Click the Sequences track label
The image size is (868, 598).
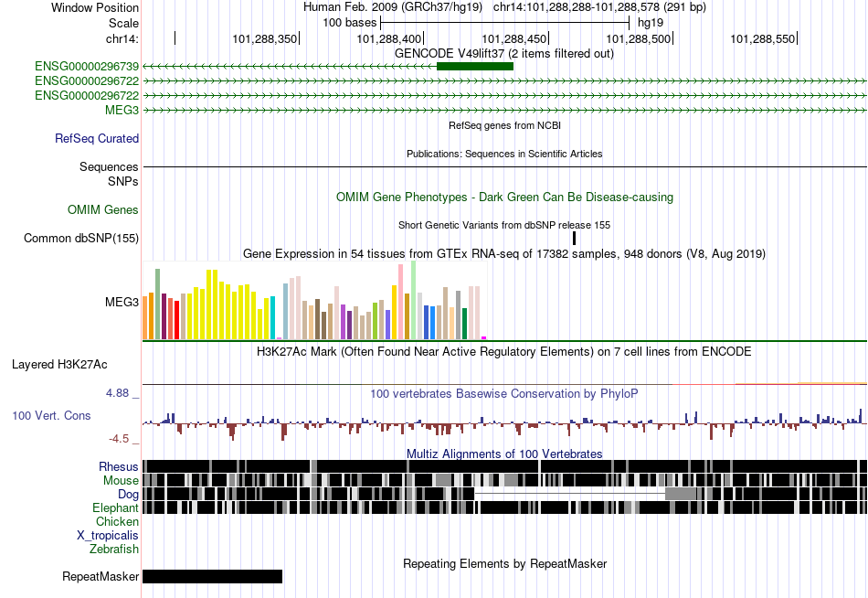[x=109, y=166]
